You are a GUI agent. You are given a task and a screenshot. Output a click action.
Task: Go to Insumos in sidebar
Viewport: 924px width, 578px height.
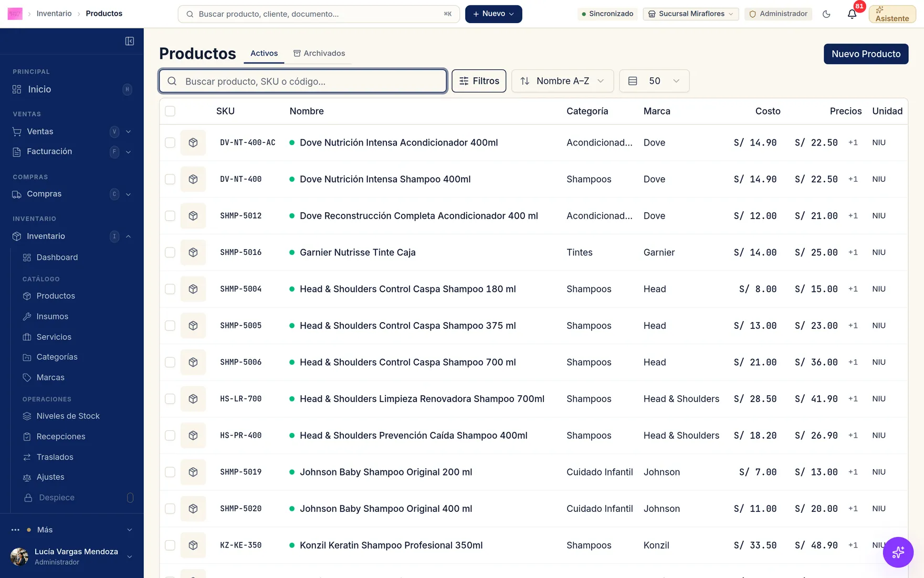point(52,316)
